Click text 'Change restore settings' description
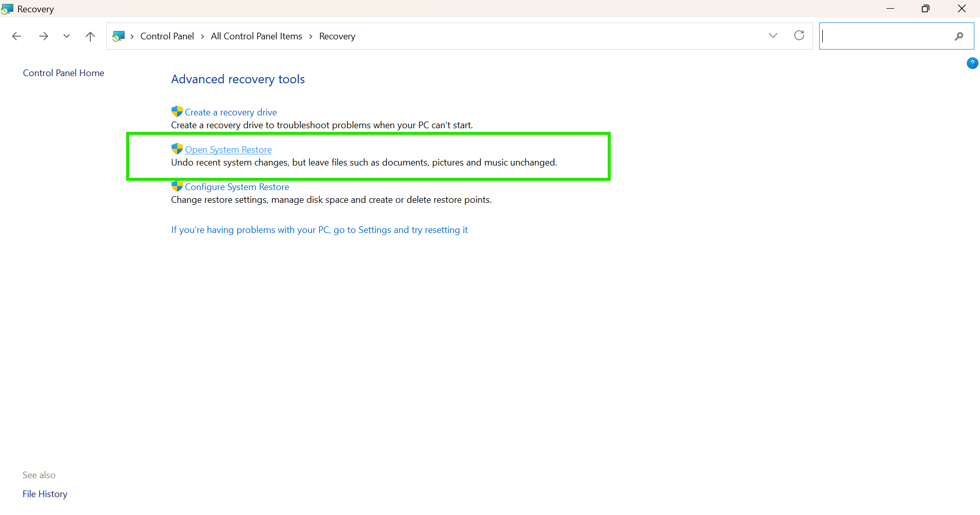980x515 pixels. click(x=331, y=200)
